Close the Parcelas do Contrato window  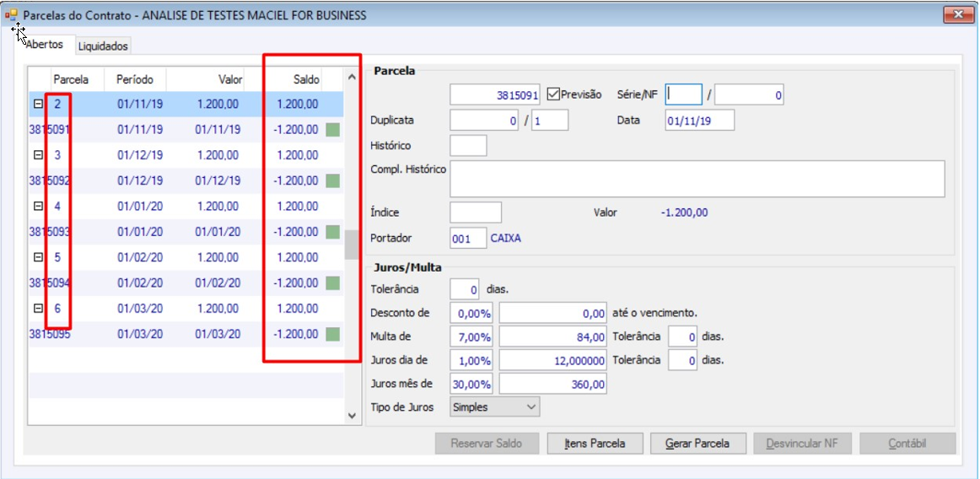point(957,14)
